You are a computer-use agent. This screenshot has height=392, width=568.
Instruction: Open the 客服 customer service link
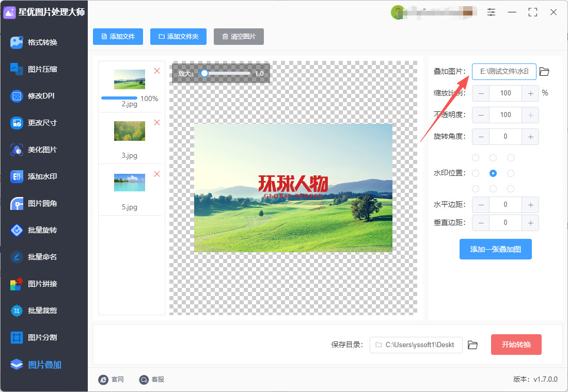click(x=152, y=379)
